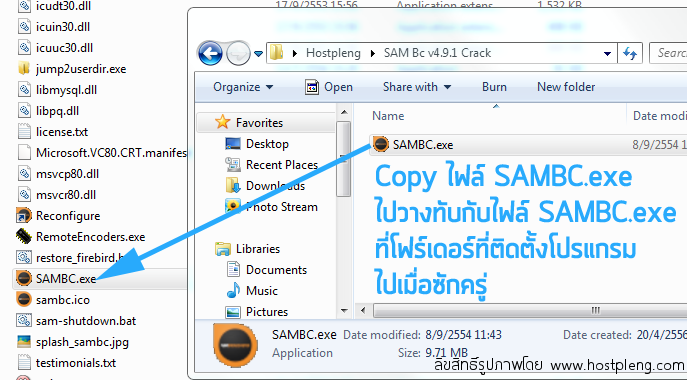Screen dimensions: 687x380
Task: Click the sambc.ico file icon
Action: 24,299
